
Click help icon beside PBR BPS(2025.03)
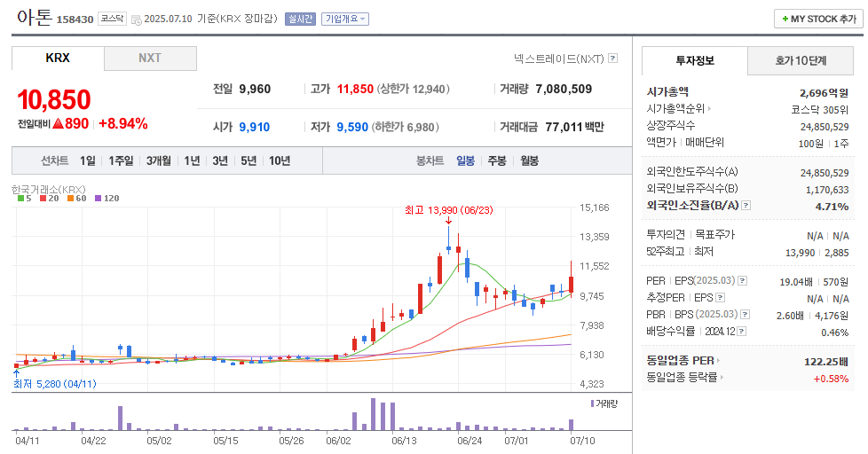coord(746,315)
